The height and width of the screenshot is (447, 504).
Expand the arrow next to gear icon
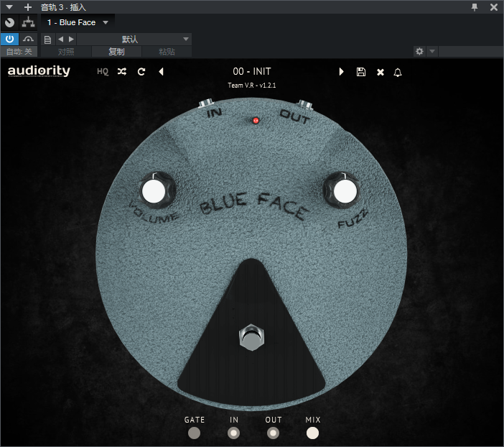coord(432,51)
